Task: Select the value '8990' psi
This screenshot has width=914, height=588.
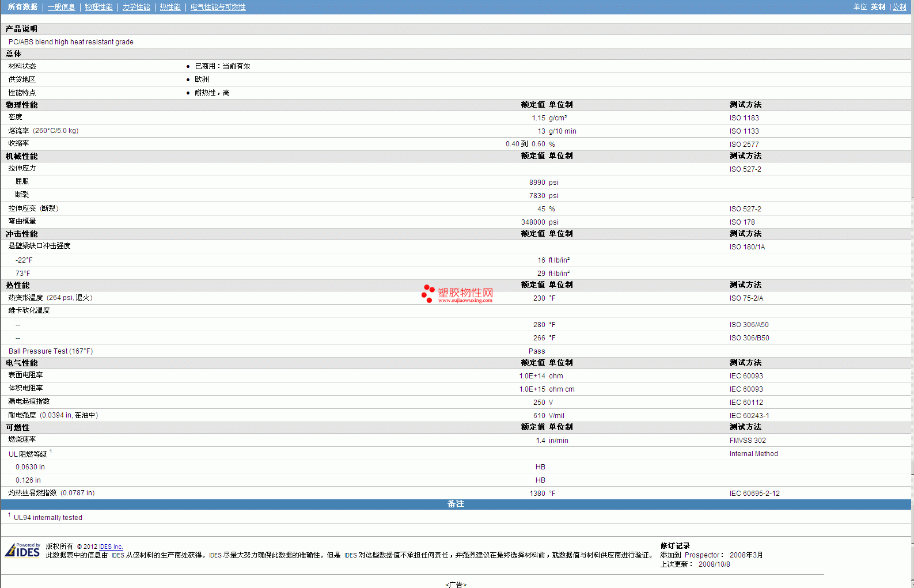Action: coord(537,183)
